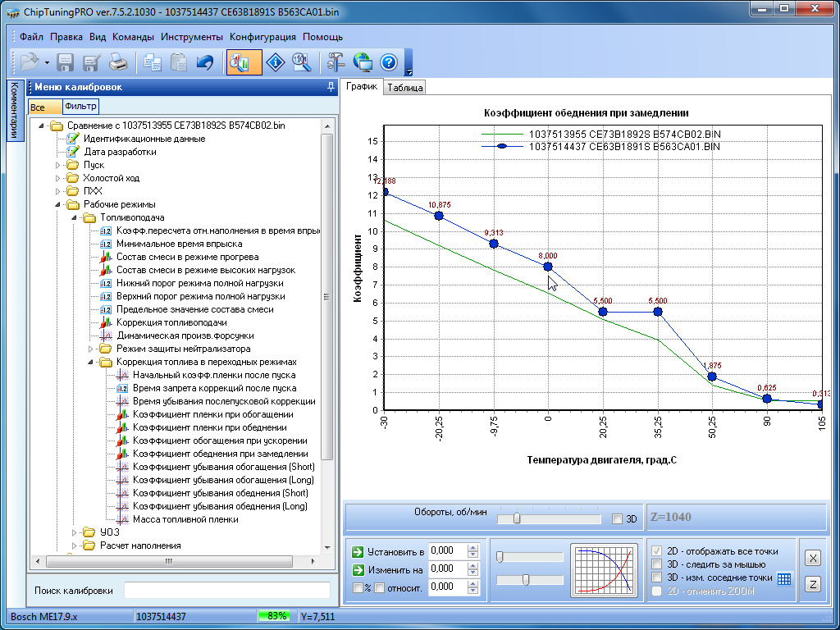This screenshot has height=630, width=840.
Task: Click the print icon in toolbar
Action: [118, 62]
